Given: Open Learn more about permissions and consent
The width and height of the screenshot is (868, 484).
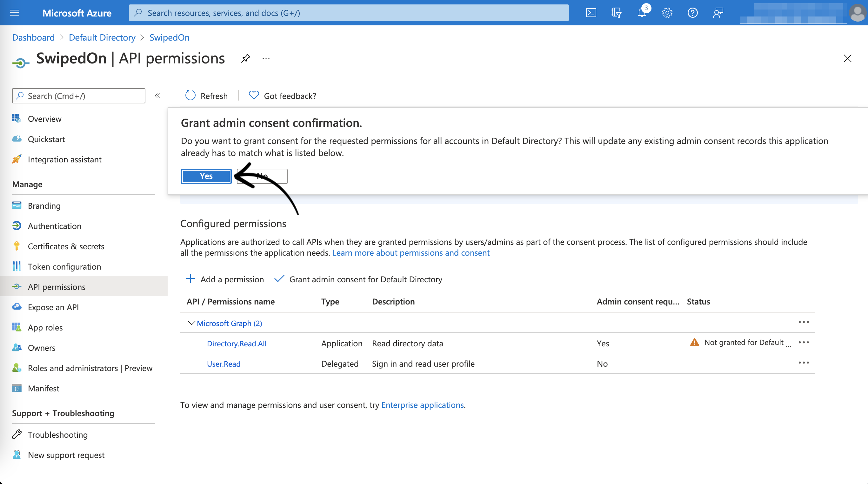Looking at the screenshot, I should [x=411, y=253].
